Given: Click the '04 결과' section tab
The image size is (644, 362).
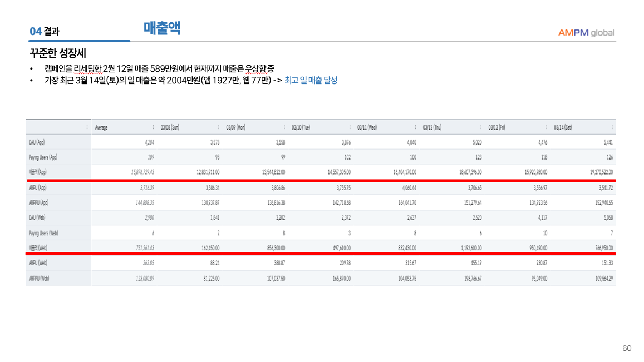Looking at the screenshot, I should click(45, 32).
